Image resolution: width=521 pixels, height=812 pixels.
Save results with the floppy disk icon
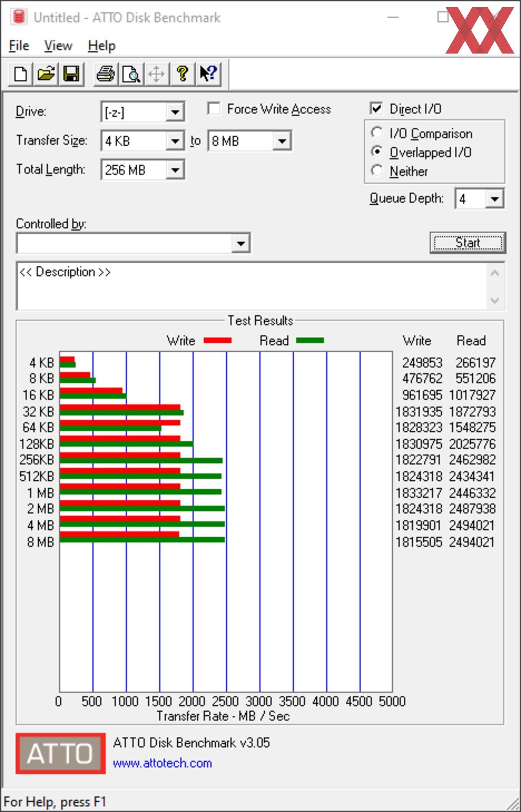pos(71,74)
